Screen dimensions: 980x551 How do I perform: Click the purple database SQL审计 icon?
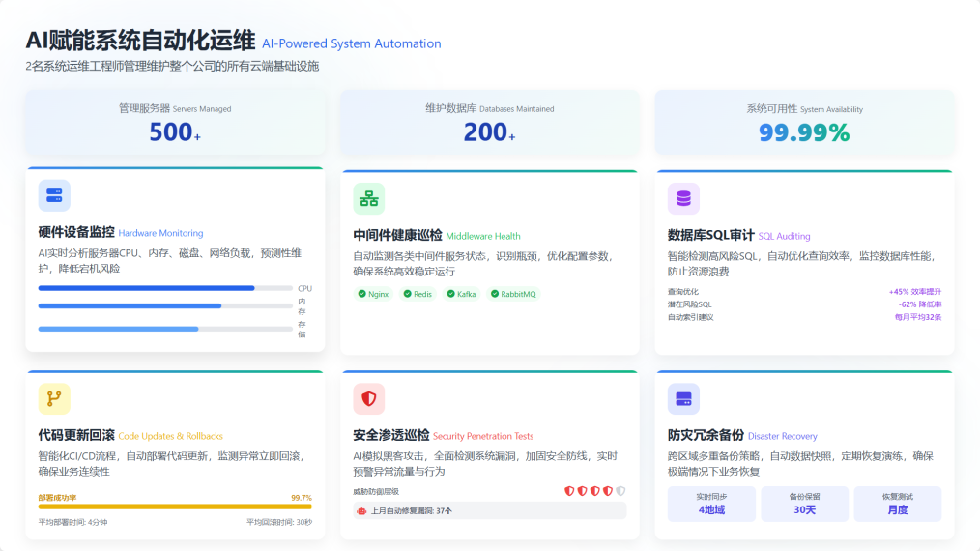pyautogui.click(x=683, y=198)
